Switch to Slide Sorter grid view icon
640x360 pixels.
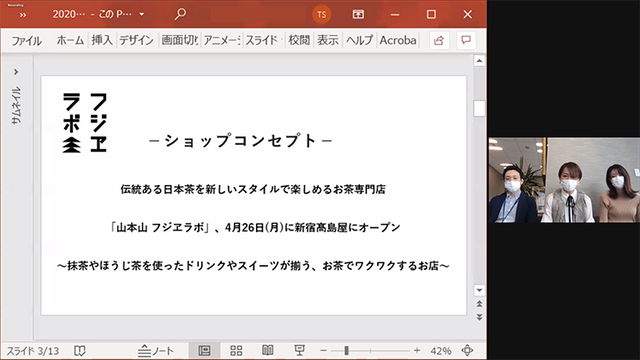tap(236, 350)
